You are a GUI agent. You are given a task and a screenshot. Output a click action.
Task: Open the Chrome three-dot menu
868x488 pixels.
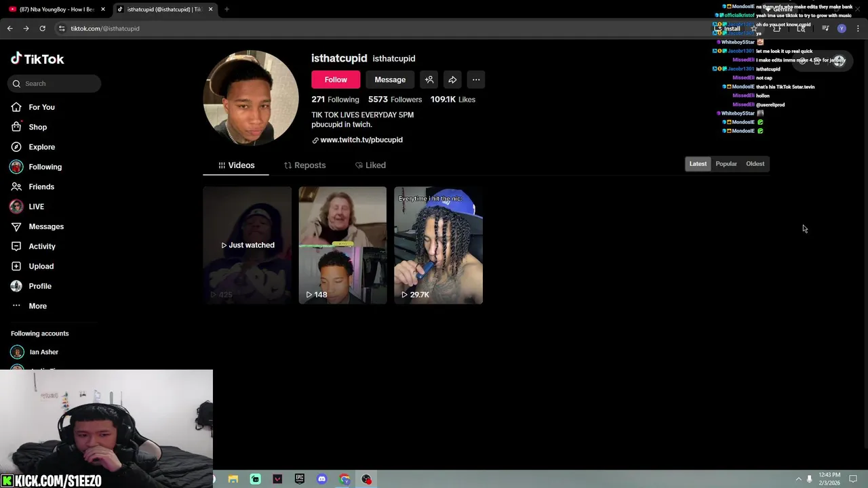859,28
